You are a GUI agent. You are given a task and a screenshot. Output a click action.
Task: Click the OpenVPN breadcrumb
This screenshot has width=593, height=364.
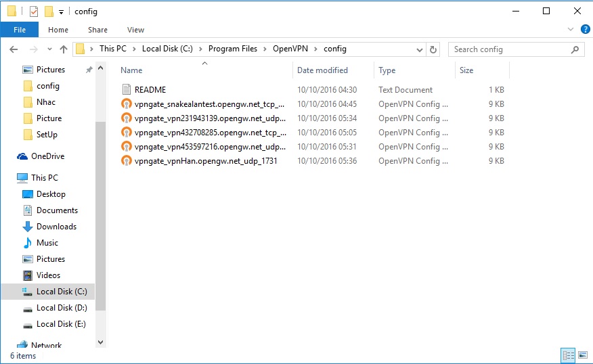[x=290, y=49]
